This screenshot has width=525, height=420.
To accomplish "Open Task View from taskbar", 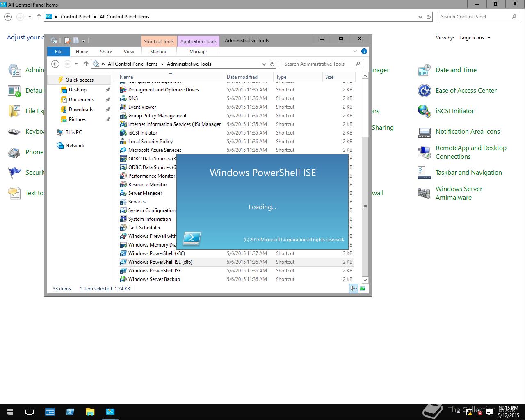I will point(30,412).
